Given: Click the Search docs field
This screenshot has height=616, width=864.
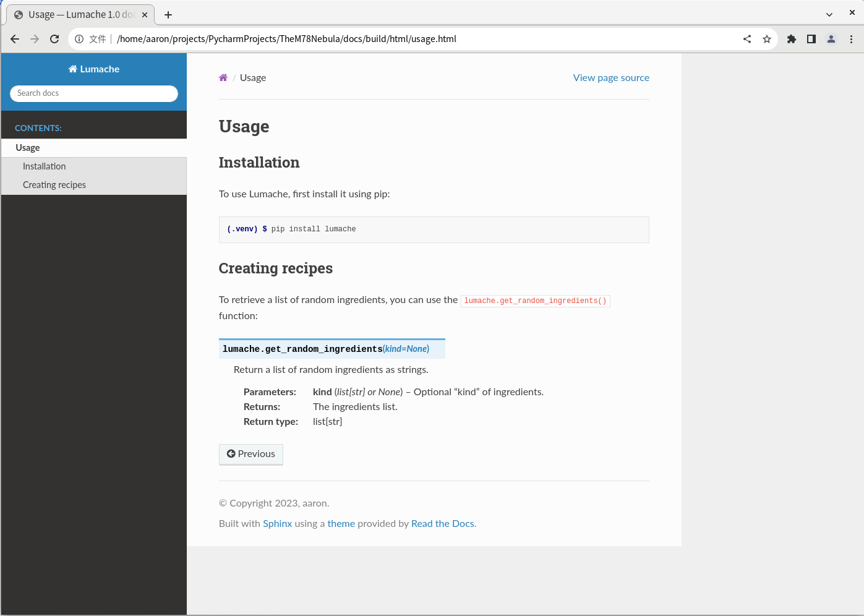Looking at the screenshot, I should point(94,93).
